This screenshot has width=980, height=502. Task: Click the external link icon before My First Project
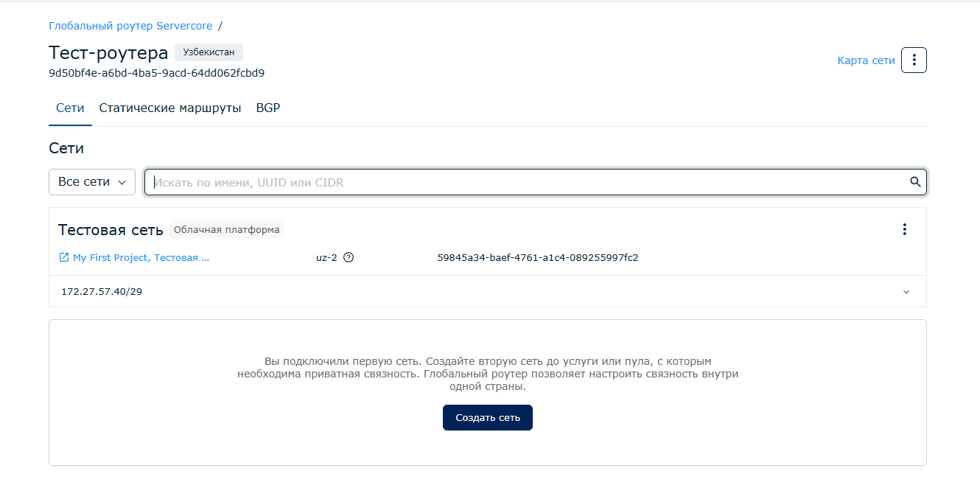(x=64, y=258)
